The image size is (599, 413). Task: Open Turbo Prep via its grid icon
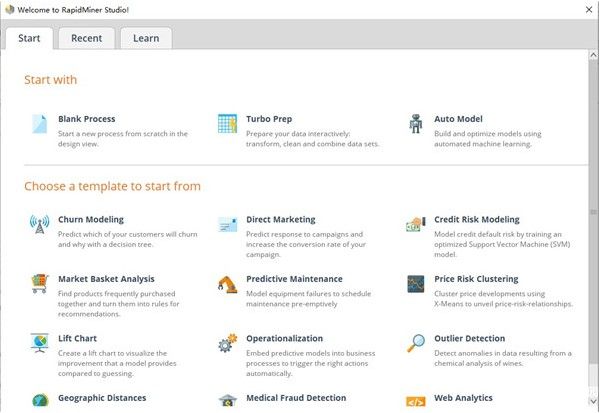coord(227,123)
